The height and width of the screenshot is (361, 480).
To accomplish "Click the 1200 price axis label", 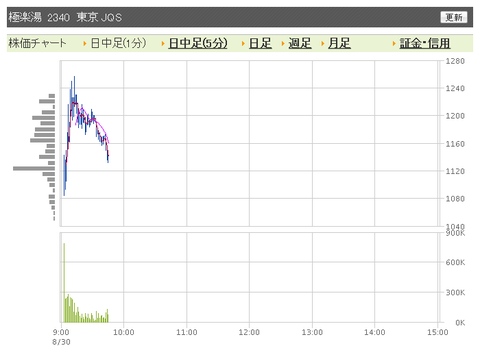I will coord(455,116).
